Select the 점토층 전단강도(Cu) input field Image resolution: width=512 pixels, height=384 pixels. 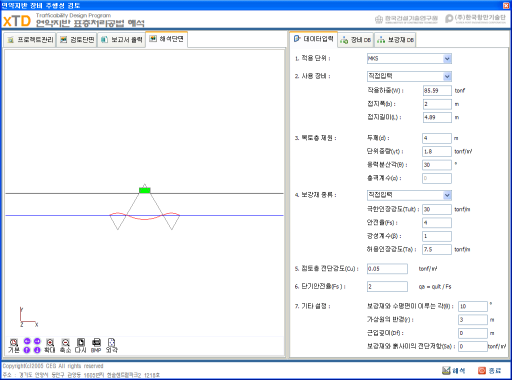pos(387,269)
